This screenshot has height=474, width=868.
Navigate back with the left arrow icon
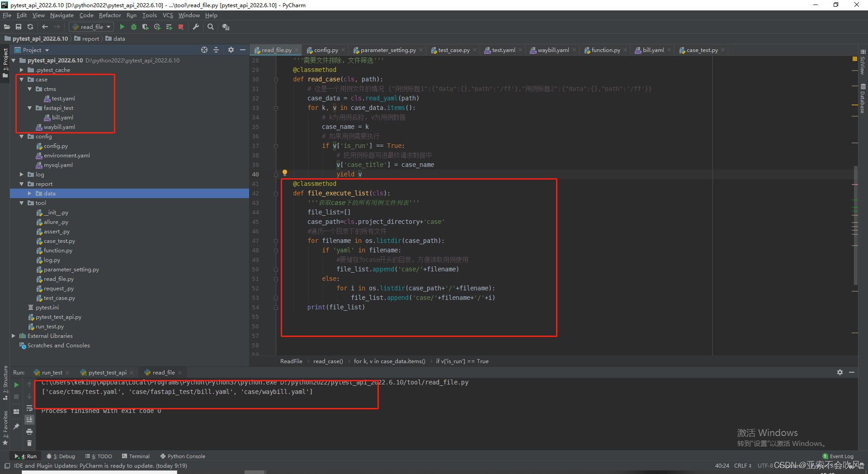tap(45, 27)
